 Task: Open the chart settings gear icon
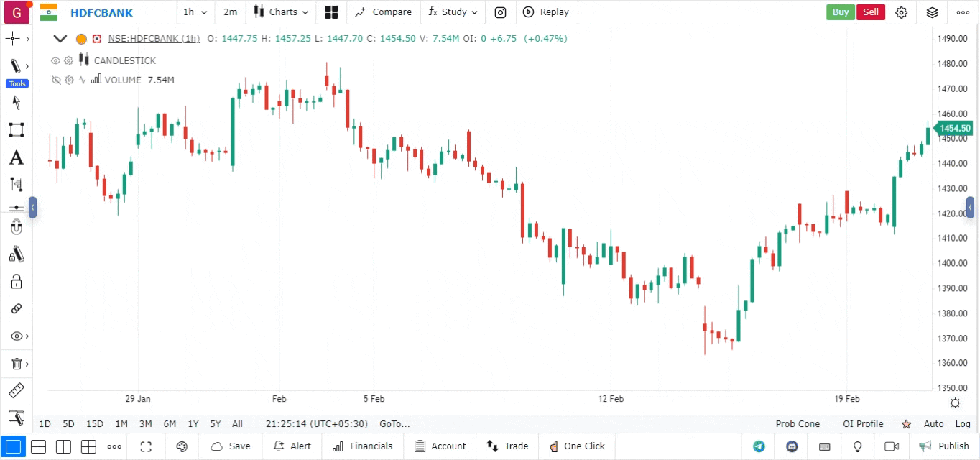coord(902,12)
